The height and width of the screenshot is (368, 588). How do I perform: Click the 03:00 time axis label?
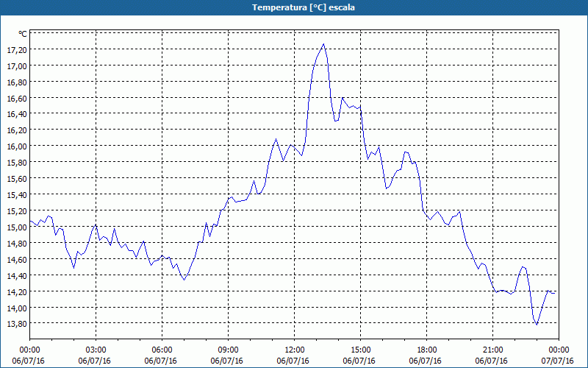96,350
